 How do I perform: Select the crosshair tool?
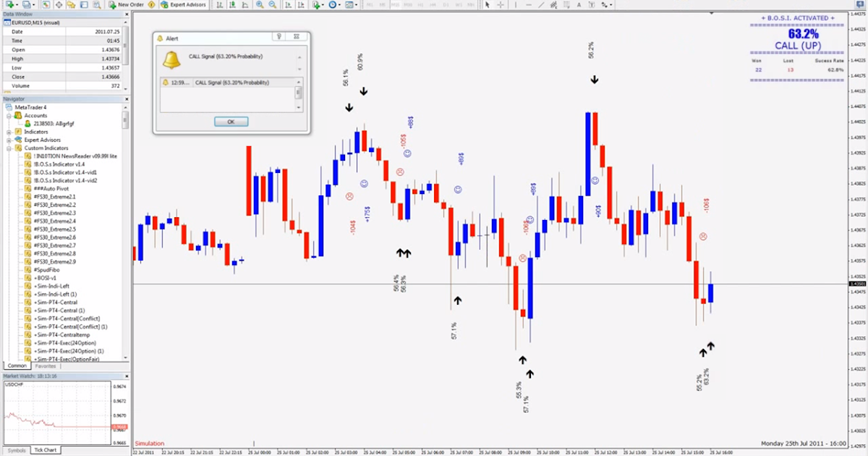(501, 4)
